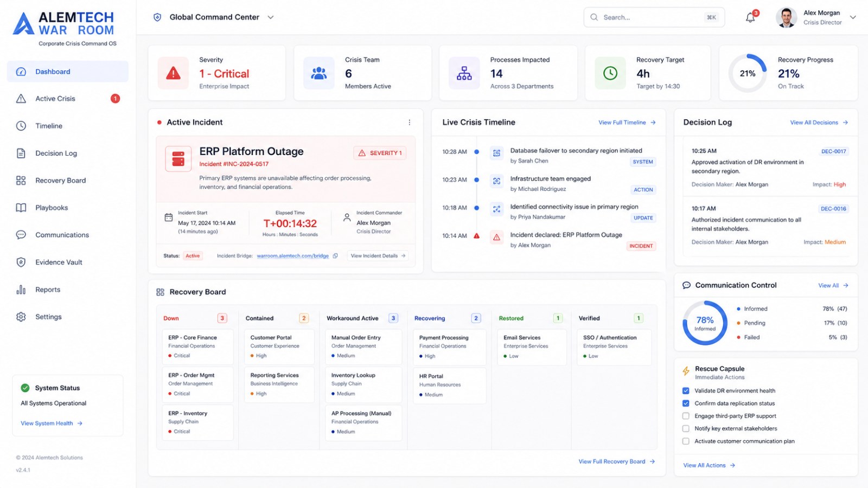
Task: Select decision entry DEC-0017 tag
Action: click(x=833, y=151)
